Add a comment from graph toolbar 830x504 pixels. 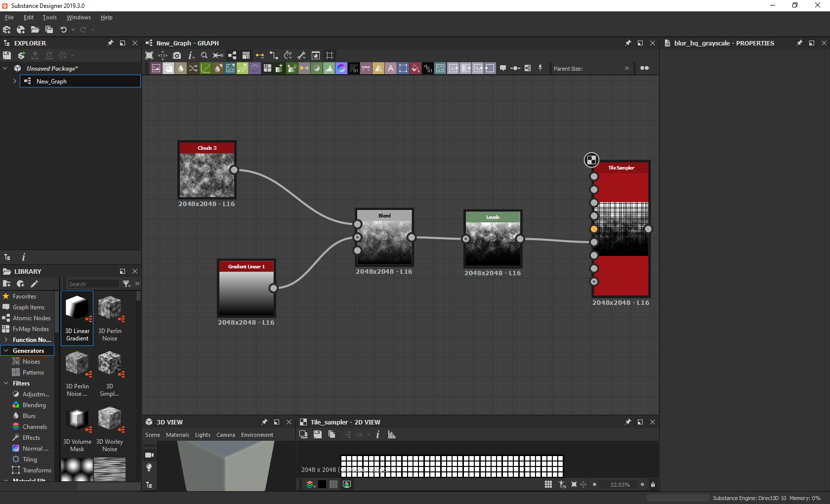coord(503,68)
